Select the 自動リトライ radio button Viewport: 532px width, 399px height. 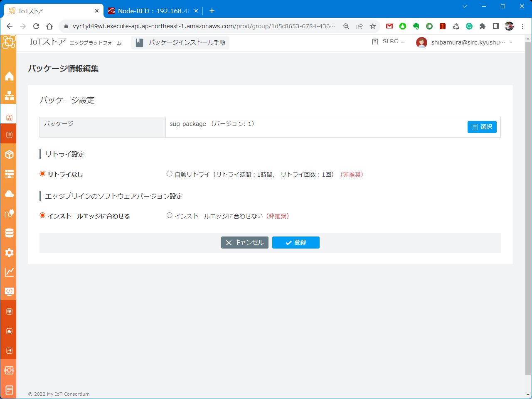coord(169,174)
